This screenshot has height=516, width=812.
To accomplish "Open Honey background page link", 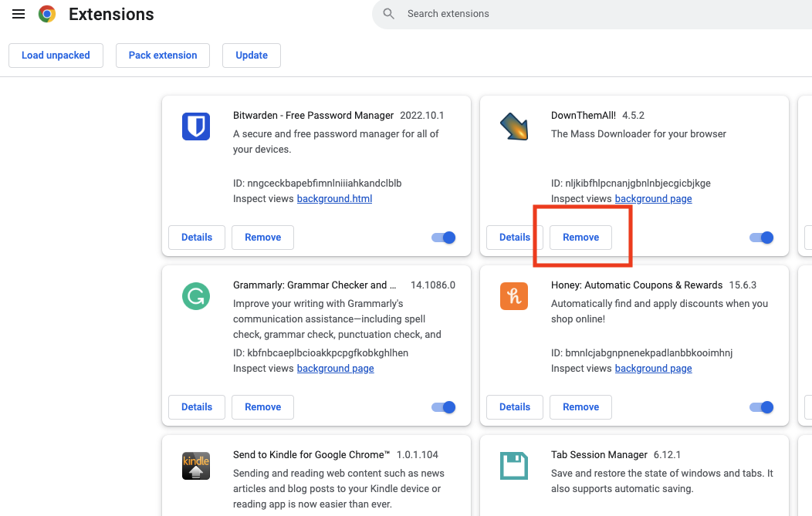I will (654, 369).
